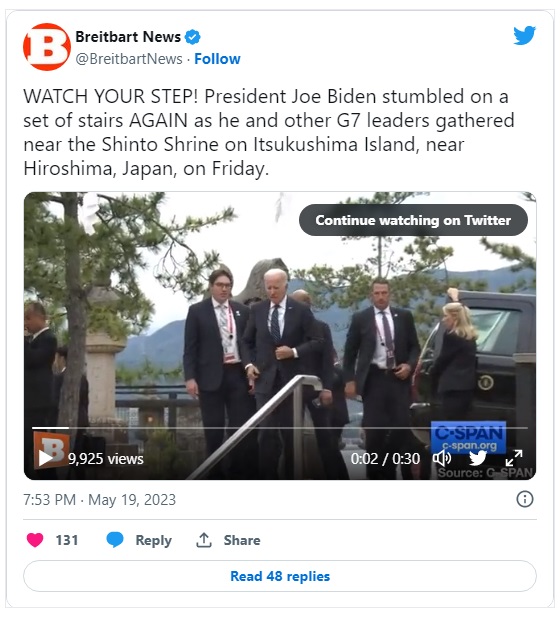This screenshot has width=560, height=619.
Task: Mute the video using the speaker icon
Action: click(442, 458)
